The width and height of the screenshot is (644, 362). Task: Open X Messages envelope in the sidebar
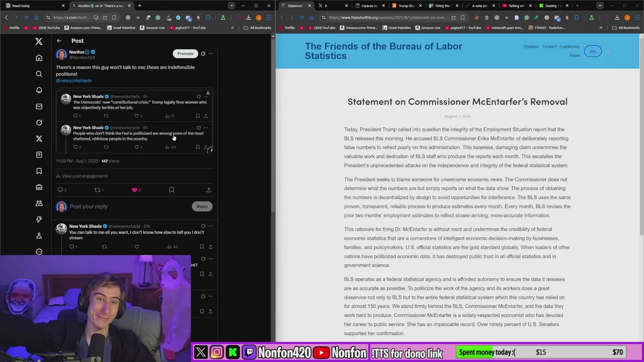tap(39, 106)
